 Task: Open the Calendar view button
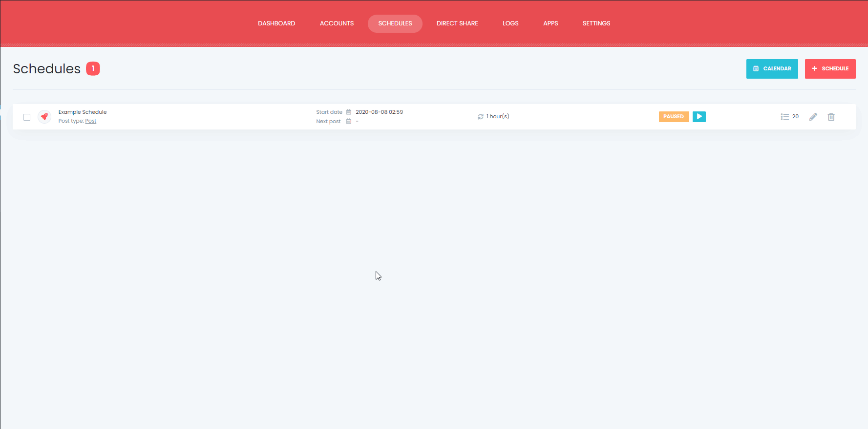(x=772, y=69)
